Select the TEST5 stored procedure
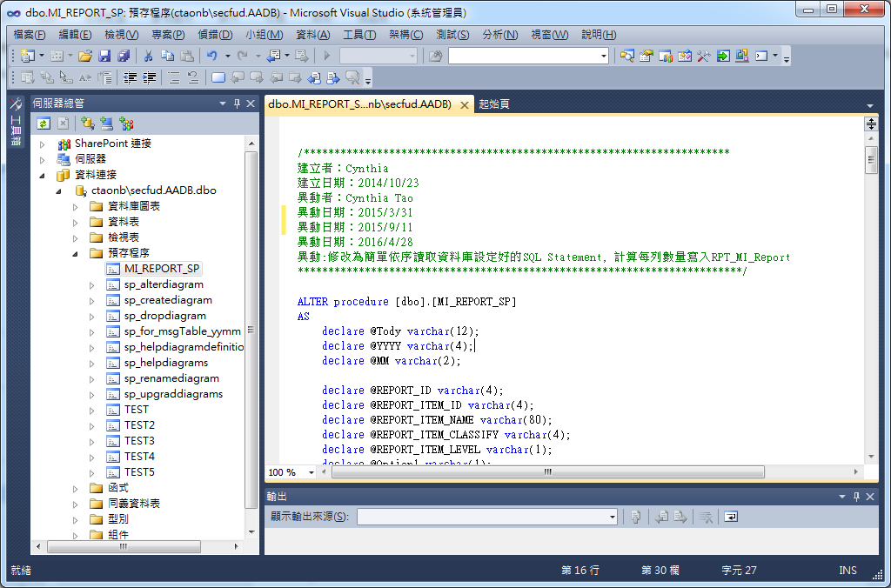 pyautogui.click(x=139, y=471)
